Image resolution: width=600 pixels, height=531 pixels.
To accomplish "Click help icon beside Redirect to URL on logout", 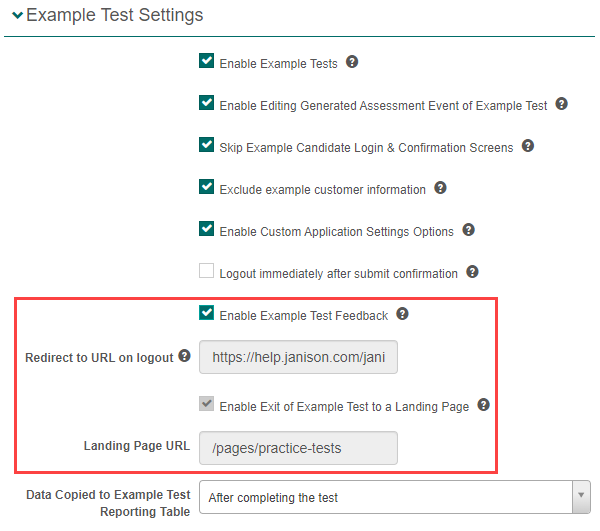I will click(x=184, y=356).
